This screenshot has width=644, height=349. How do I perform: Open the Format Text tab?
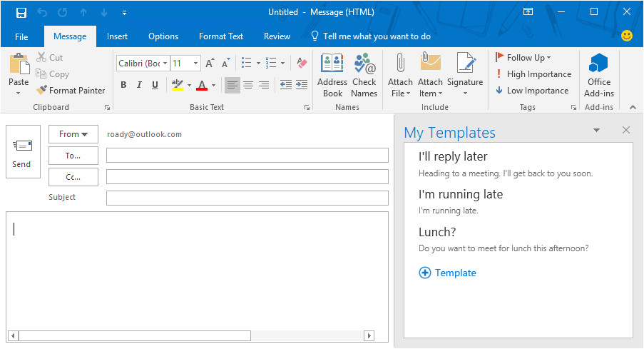click(x=220, y=36)
